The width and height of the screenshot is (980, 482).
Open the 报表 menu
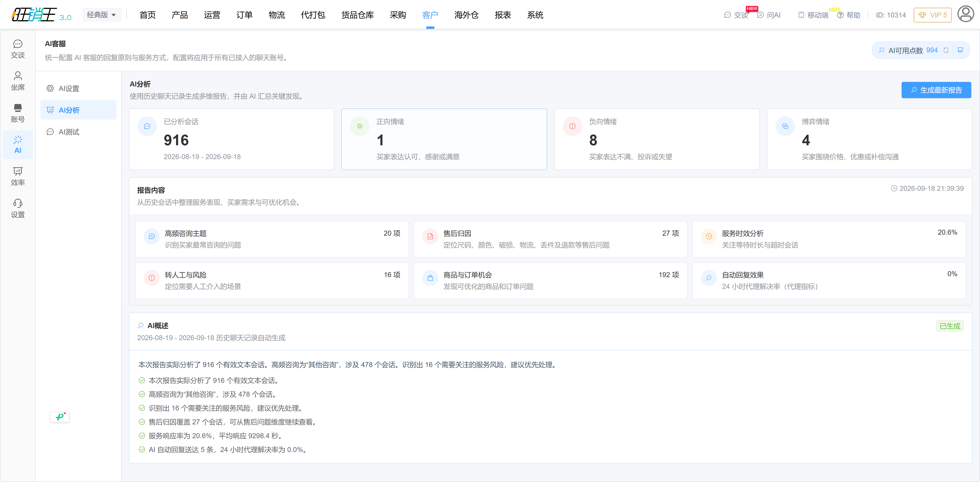coord(503,15)
